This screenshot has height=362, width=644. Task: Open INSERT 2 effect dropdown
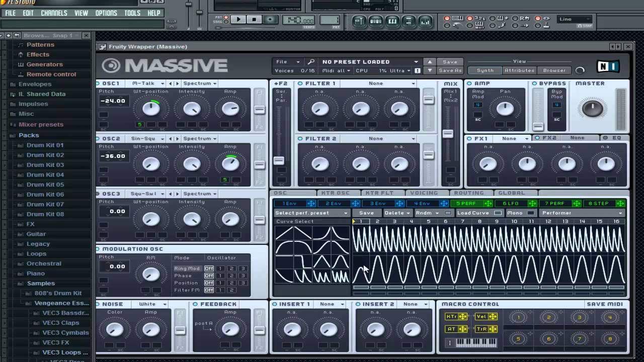pos(416,304)
